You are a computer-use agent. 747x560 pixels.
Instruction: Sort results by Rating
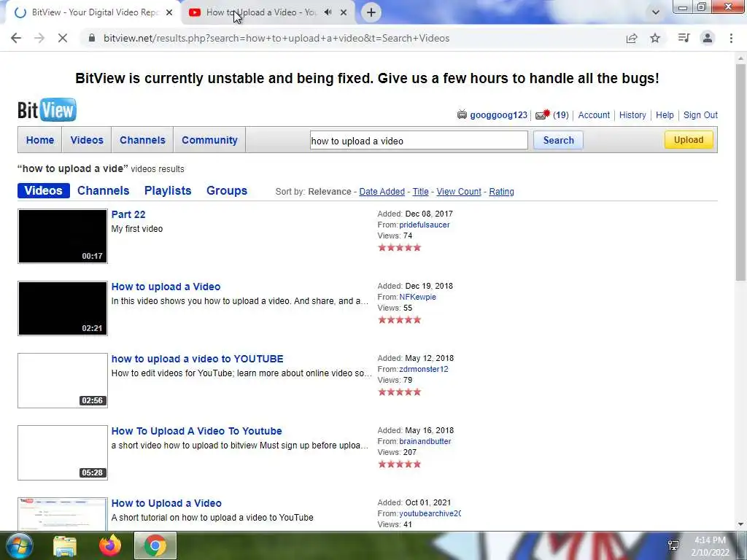[x=501, y=192]
